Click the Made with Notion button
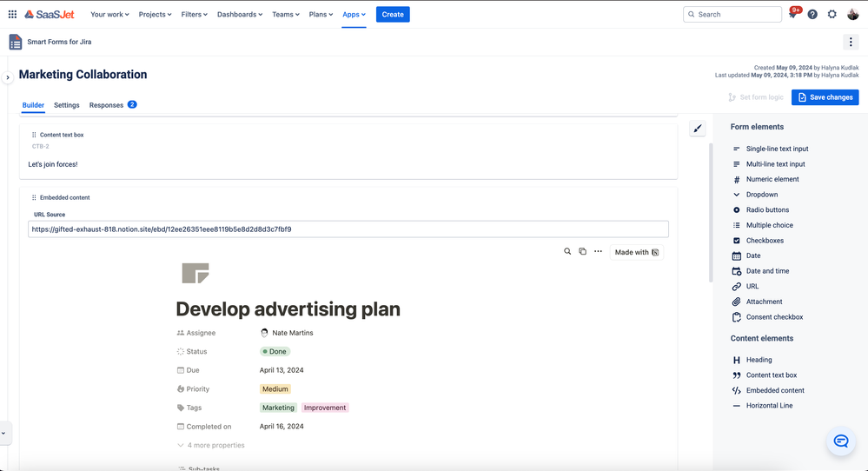 (637, 252)
